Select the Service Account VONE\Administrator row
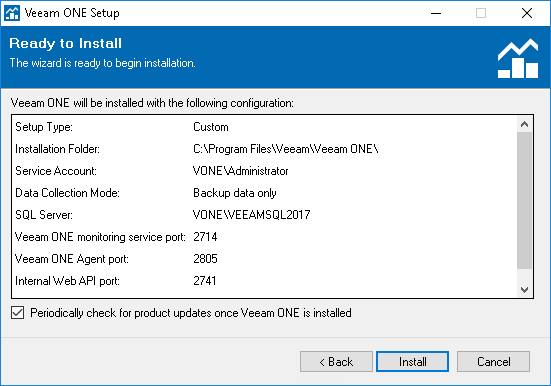 tap(264, 171)
